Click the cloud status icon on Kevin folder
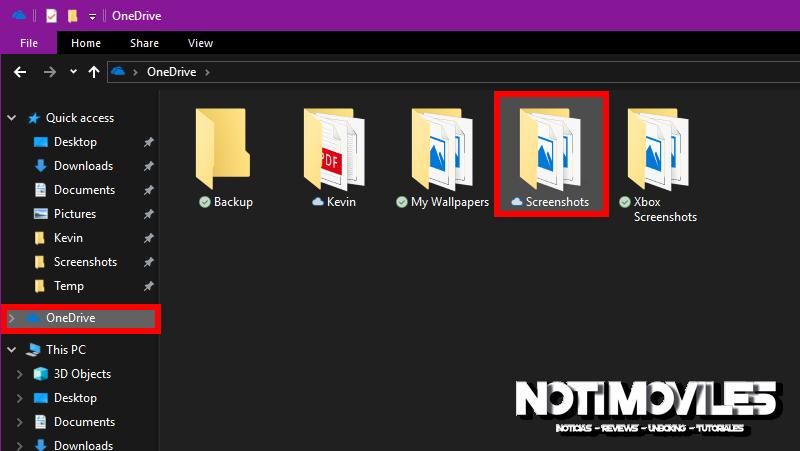 (318, 202)
